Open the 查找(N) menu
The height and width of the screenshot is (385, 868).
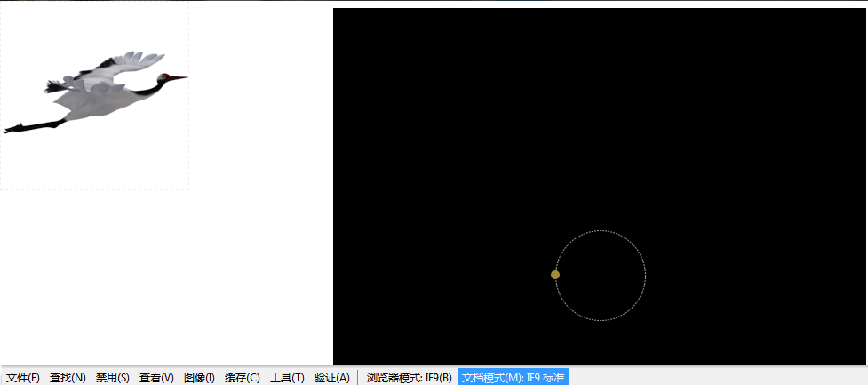click(68, 378)
